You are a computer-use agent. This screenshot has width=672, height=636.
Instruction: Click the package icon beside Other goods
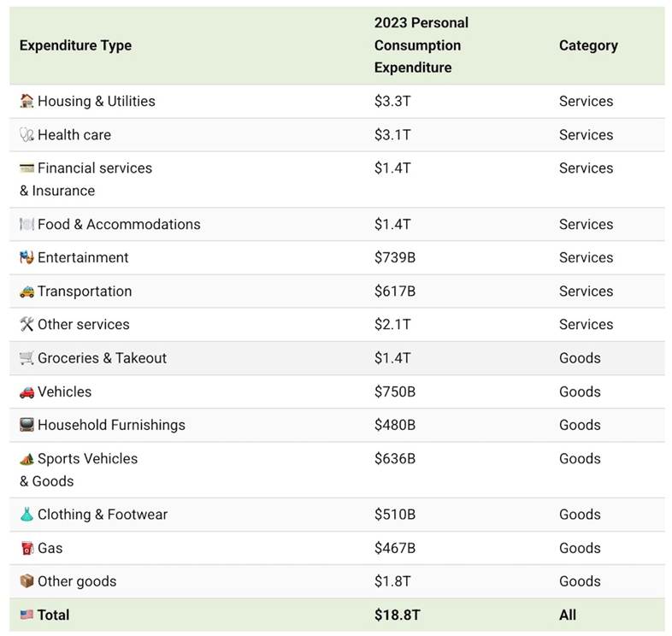[27, 581]
